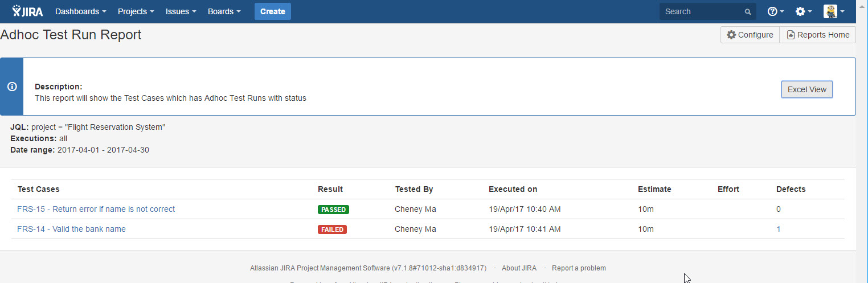Screen dimensions: 868x283
Task: Open the help question-mark menu
Action: point(776,11)
